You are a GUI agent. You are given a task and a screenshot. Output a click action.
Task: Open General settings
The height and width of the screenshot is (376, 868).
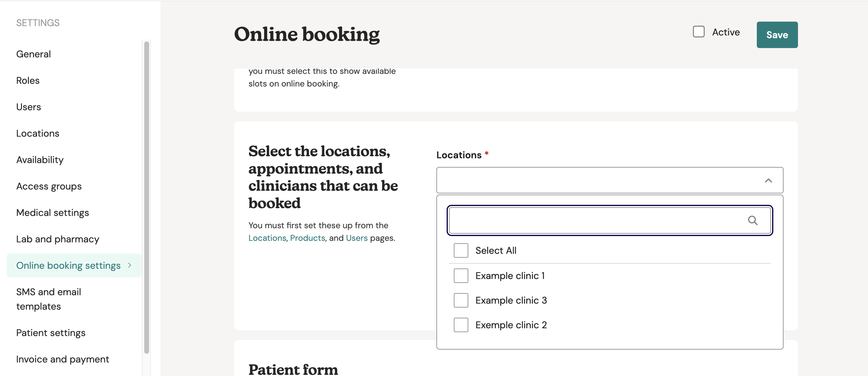tap(33, 54)
